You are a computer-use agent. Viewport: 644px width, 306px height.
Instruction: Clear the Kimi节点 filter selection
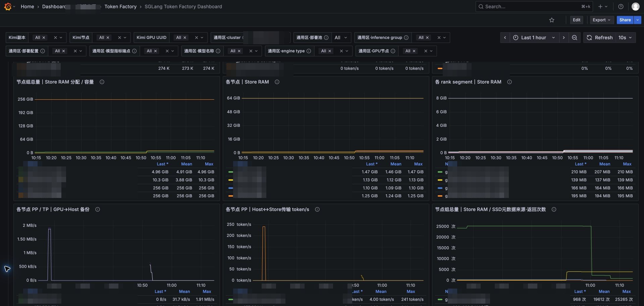(x=119, y=38)
